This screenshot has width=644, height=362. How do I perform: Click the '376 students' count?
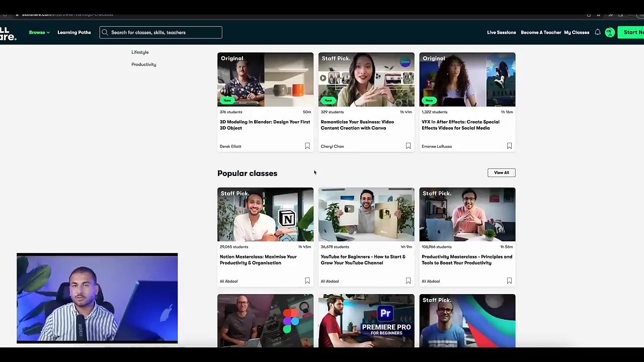(231, 112)
